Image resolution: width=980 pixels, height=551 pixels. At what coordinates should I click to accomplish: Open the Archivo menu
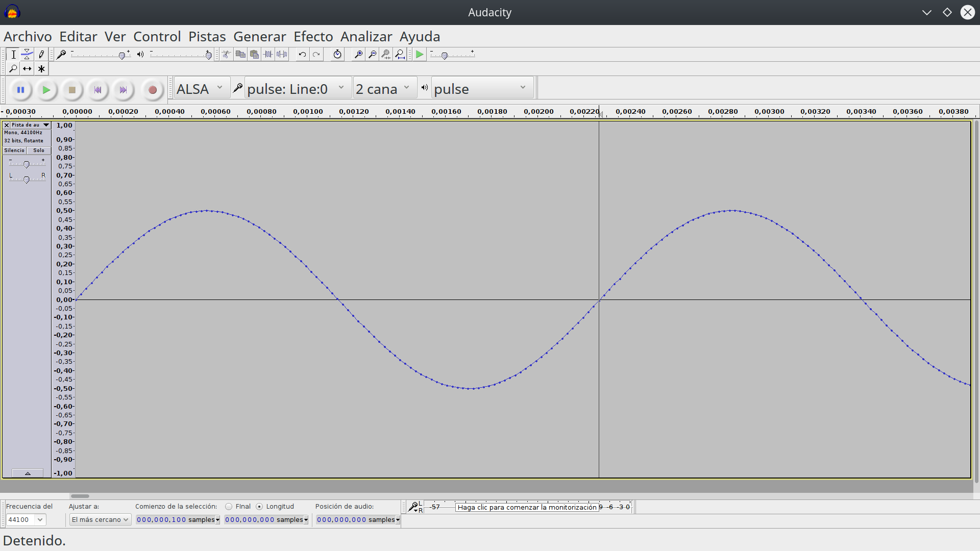28,37
